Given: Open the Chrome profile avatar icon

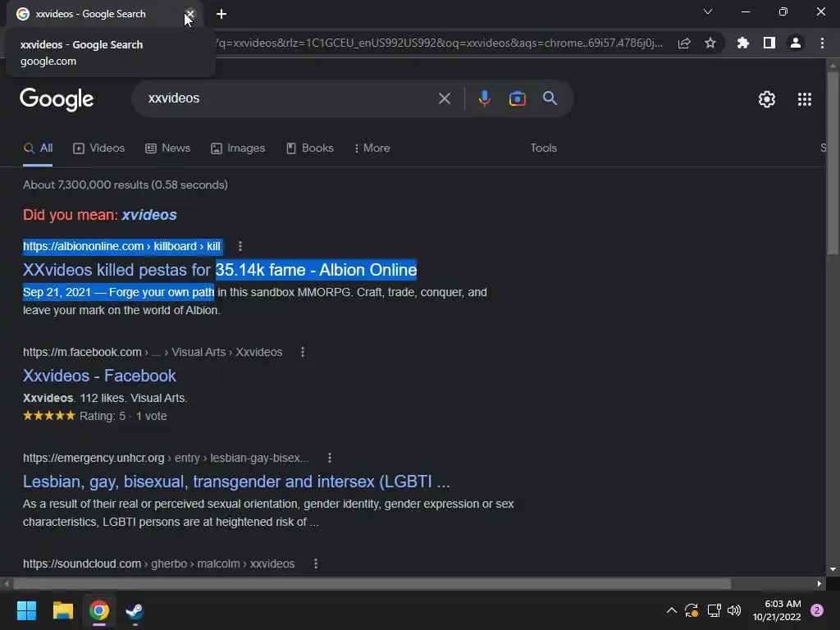Looking at the screenshot, I should click(x=796, y=43).
